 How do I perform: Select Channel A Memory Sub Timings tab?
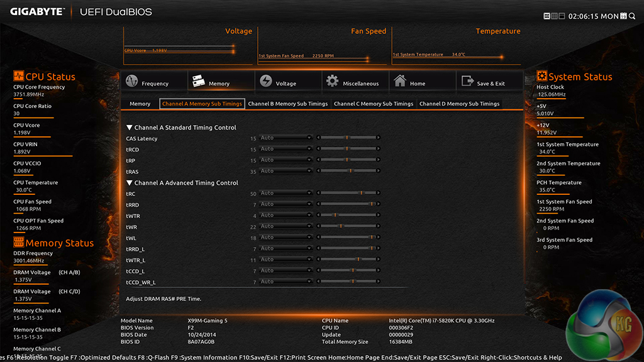[202, 104]
